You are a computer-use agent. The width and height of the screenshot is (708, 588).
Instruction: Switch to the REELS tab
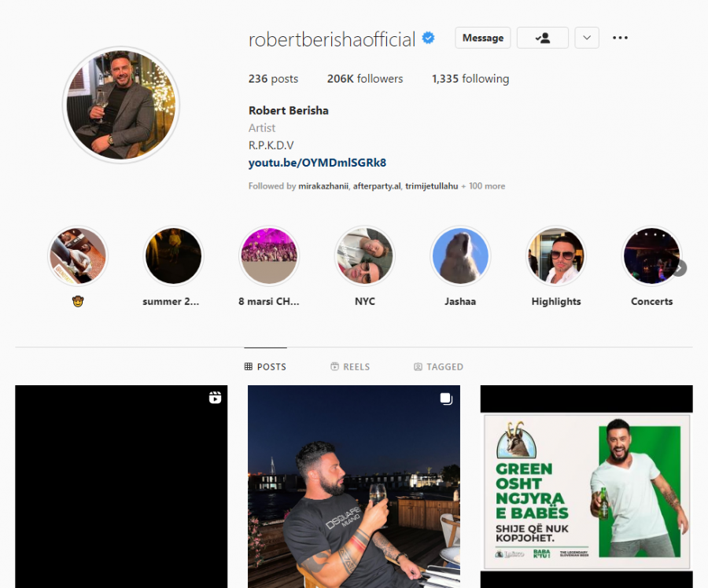[350, 367]
